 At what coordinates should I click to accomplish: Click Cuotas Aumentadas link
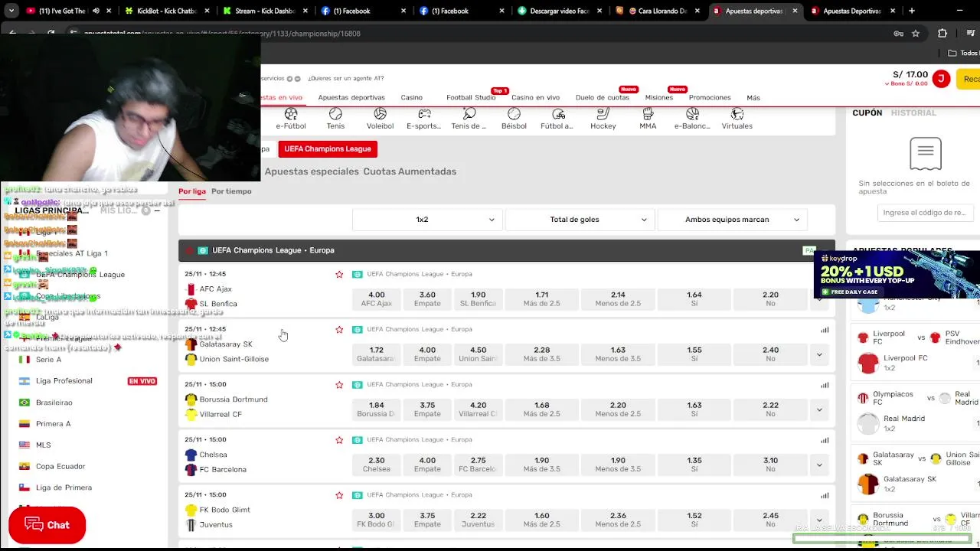(x=410, y=171)
